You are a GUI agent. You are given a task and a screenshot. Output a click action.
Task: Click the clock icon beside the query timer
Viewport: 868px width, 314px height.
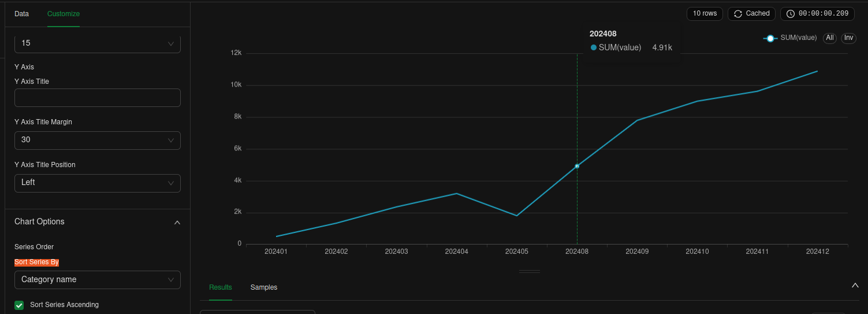790,14
